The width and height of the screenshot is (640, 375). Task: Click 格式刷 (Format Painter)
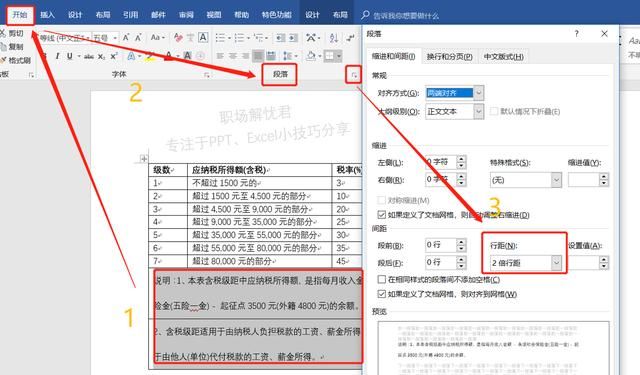click(x=16, y=60)
